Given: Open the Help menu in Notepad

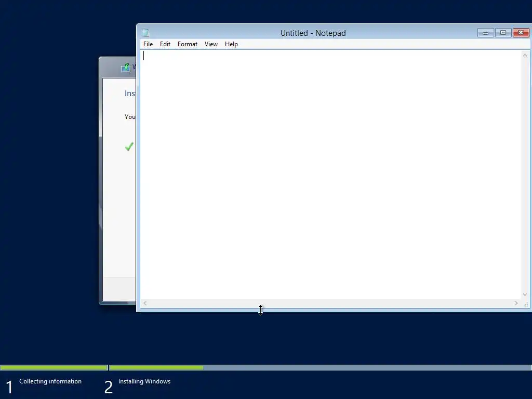Looking at the screenshot, I should 231,44.
